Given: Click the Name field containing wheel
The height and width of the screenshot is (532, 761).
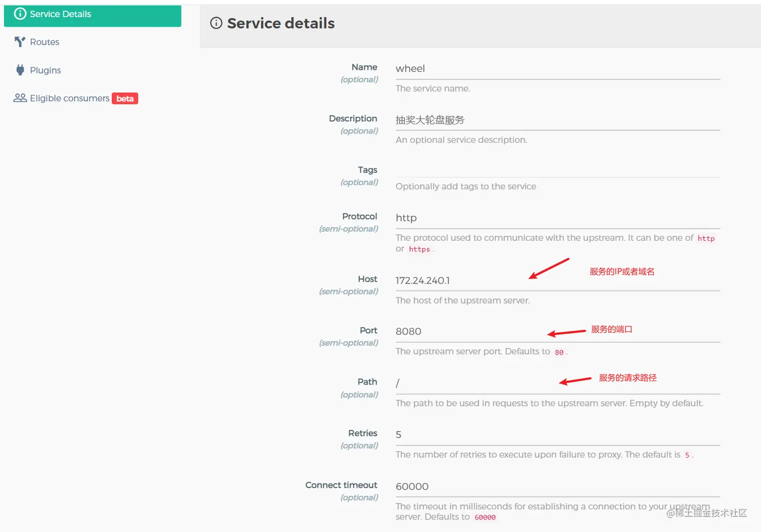Looking at the screenshot, I should coord(558,69).
